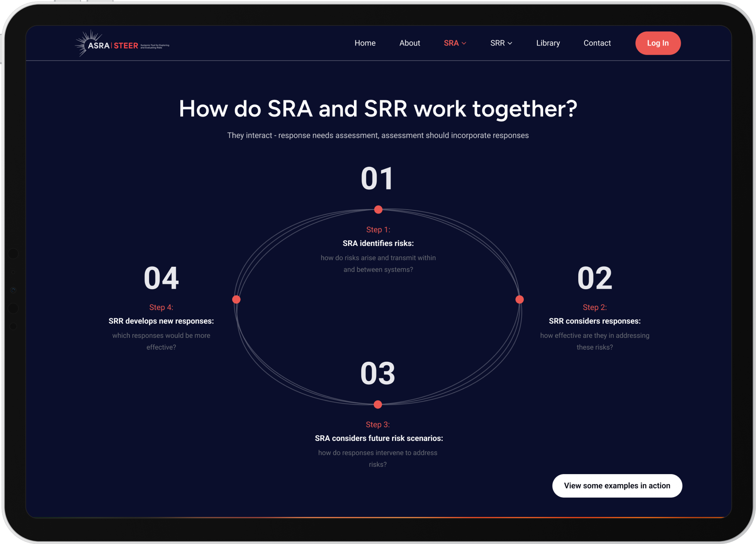Click the red dot beside Step 2
Image resolution: width=756 pixels, height=544 pixels.
pyautogui.click(x=520, y=299)
